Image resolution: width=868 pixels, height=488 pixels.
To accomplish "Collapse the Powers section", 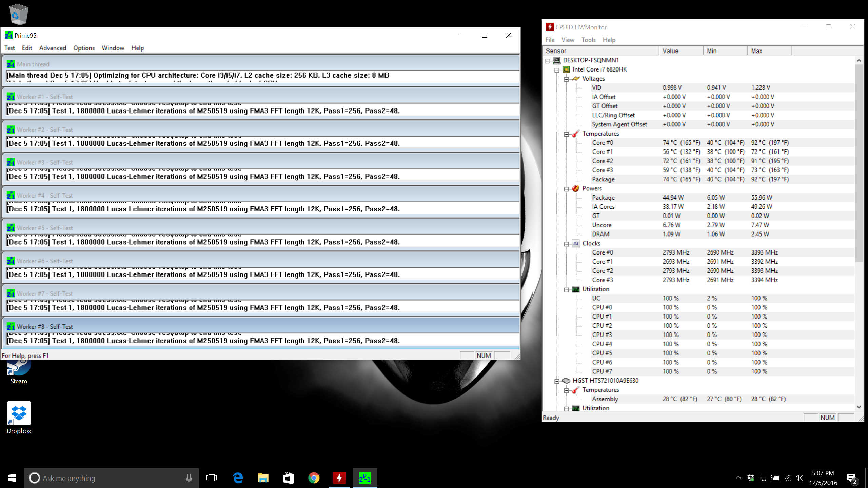I will [x=566, y=189].
